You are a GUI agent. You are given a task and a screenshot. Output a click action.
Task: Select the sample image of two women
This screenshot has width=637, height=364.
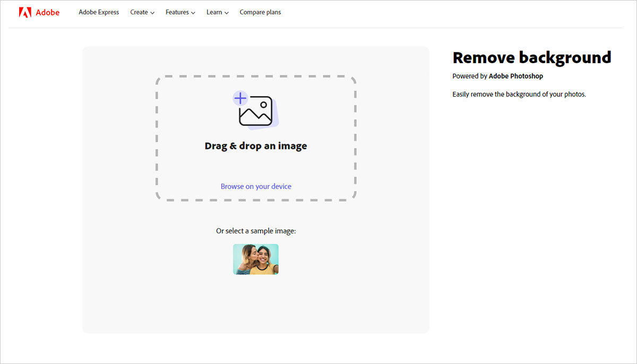pyautogui.click(x=256, y=259)
